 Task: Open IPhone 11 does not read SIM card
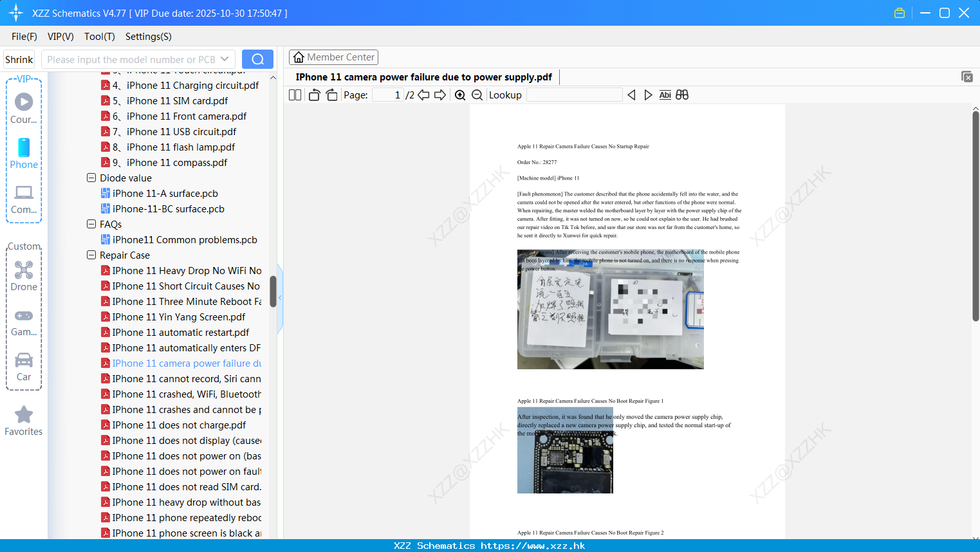click(181, 487)
